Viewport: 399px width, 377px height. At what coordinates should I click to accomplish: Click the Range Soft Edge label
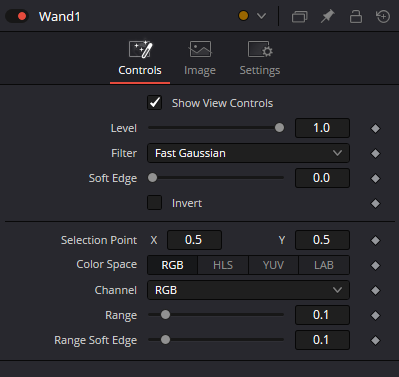tap(95, 340)
